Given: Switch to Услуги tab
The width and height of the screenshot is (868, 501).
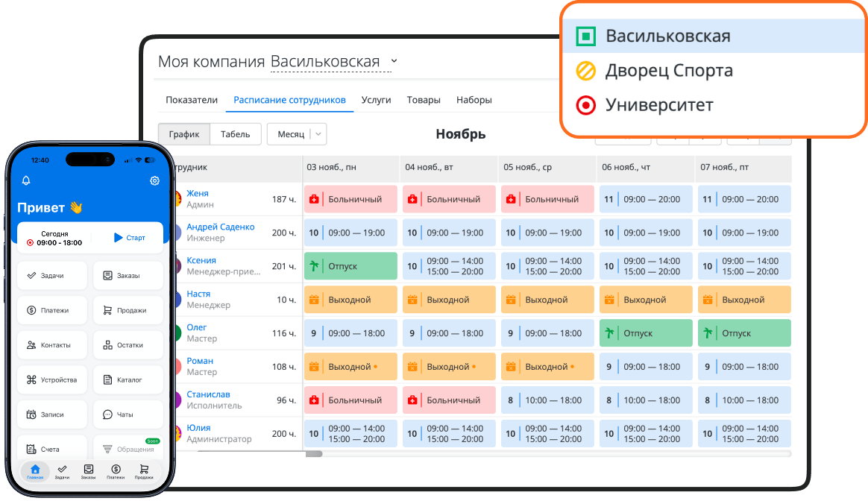Looking at the screenshot, I should click(376, 100).
